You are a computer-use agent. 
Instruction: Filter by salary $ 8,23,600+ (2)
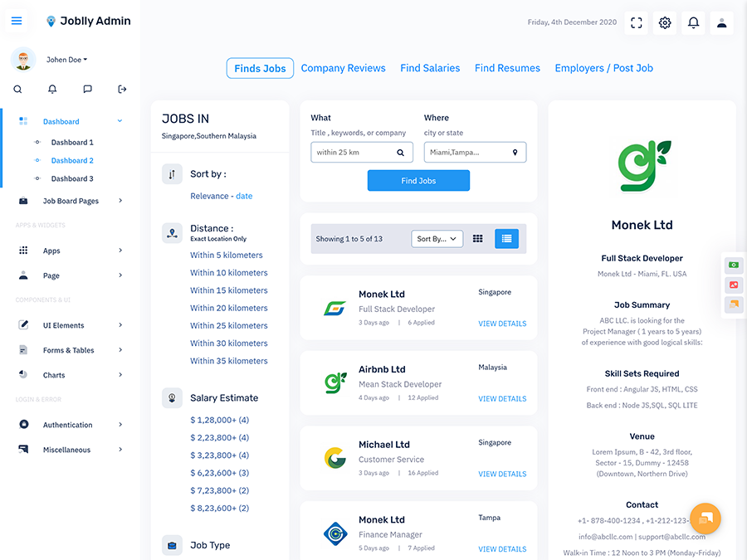[220, 508]
